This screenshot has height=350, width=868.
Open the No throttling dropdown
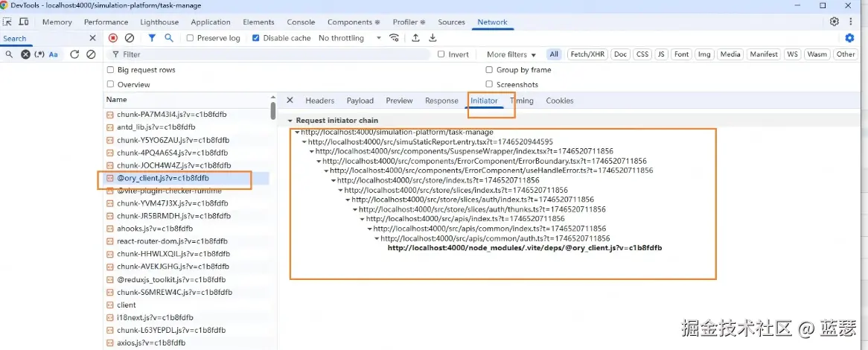(350, 38)
